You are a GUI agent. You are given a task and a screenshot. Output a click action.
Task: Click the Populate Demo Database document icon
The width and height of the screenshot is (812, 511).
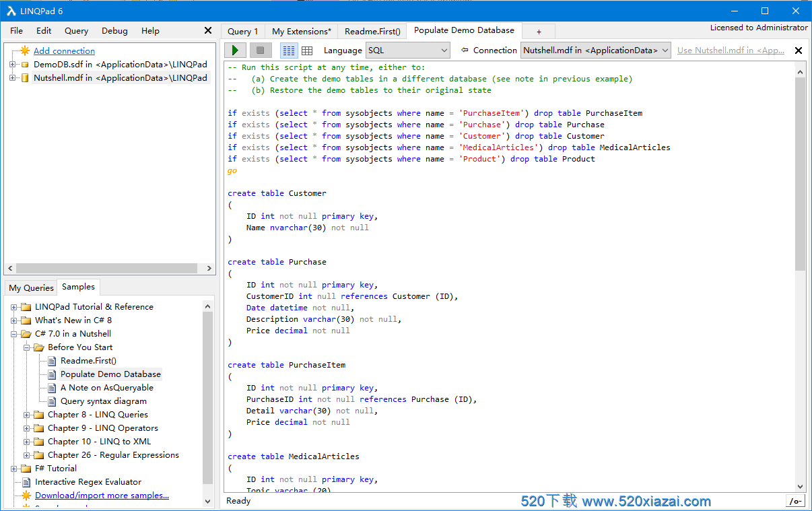coord(53,374)
